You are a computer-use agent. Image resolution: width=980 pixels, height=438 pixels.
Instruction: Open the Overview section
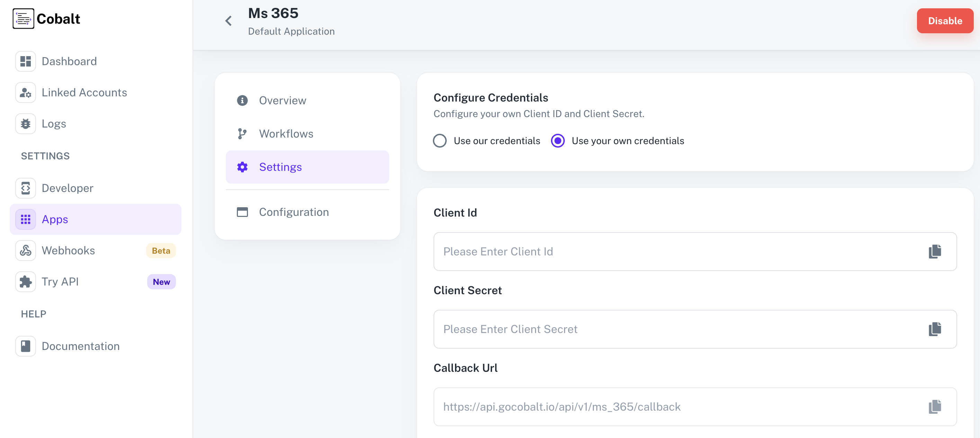[x=282, y=100]
